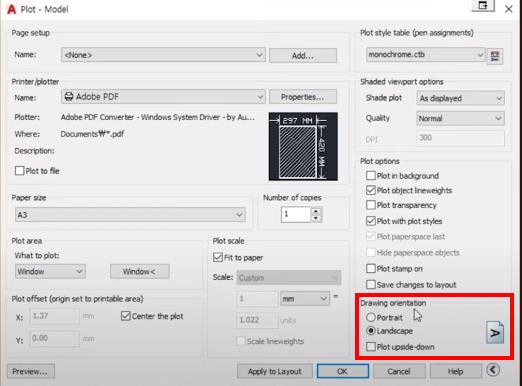Open the monochrome.ctb plot style dropdown

pyautogui.click(x=425, y=55)
